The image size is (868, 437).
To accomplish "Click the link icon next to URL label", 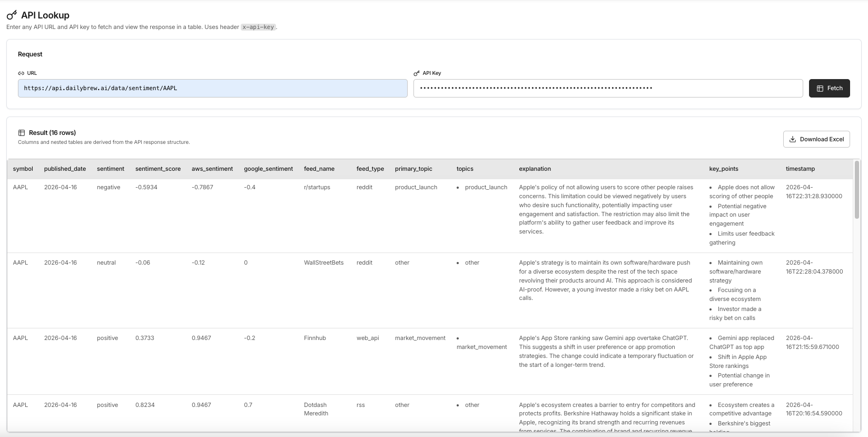I will pyautogui.click(x=21, y=73).
